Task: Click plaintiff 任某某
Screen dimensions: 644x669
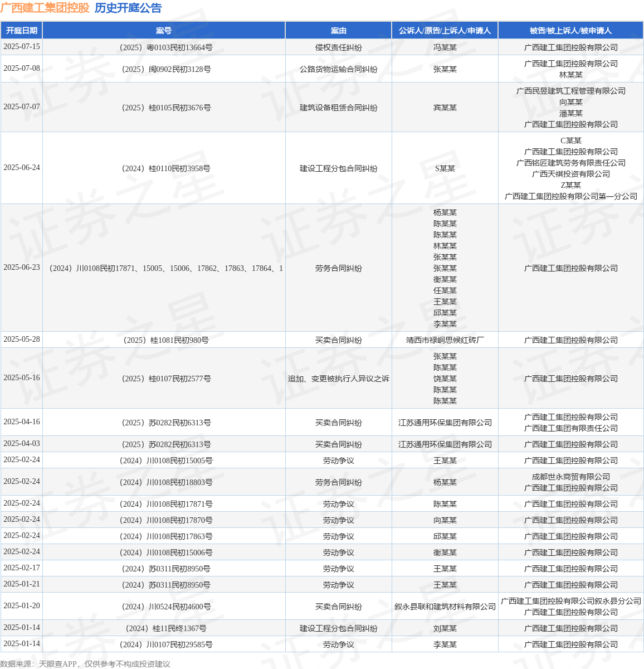Action: 445,290
